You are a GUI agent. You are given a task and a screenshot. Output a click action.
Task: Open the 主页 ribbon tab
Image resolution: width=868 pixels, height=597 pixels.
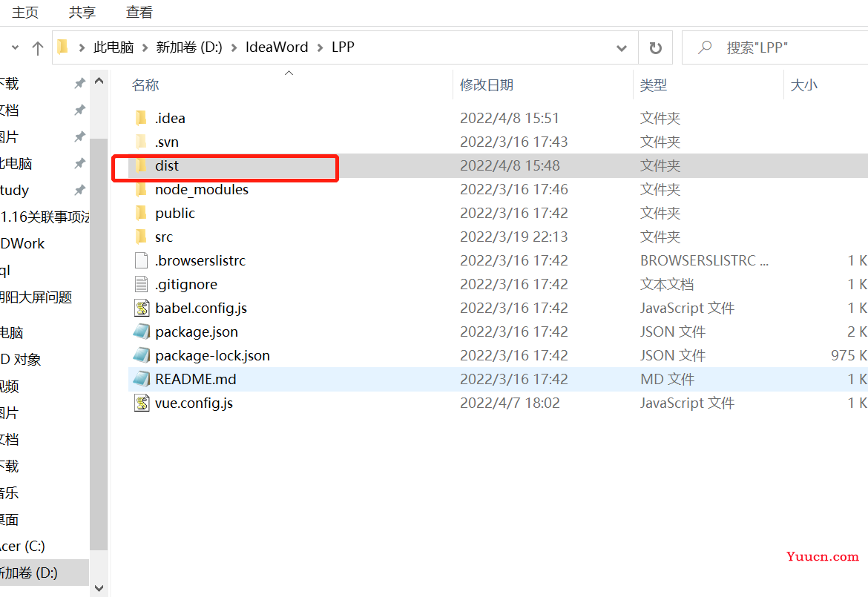(25, 12)
